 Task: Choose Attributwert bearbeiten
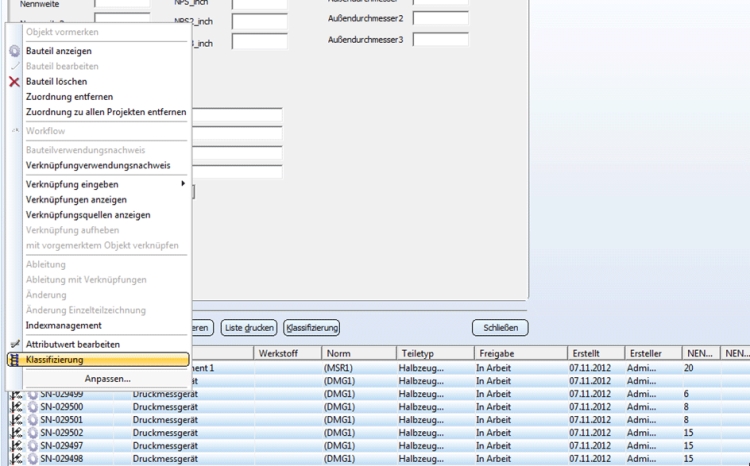(73, 344)
